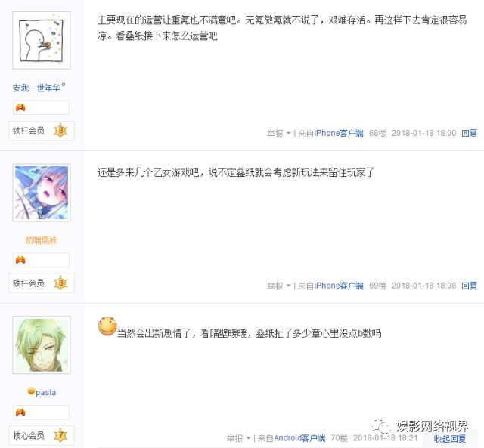Open anime girl avatar of second poster
Viewport: 484px width, 448px height.
42,193
